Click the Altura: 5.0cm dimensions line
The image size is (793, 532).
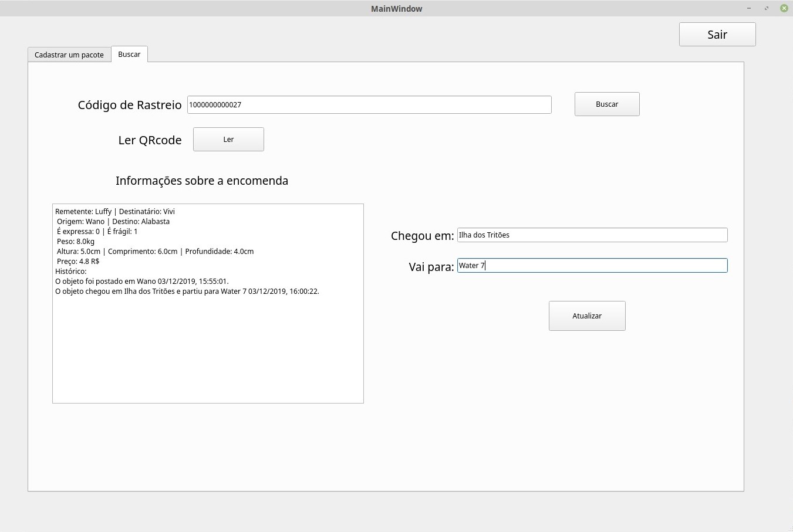tap(155, 251)
